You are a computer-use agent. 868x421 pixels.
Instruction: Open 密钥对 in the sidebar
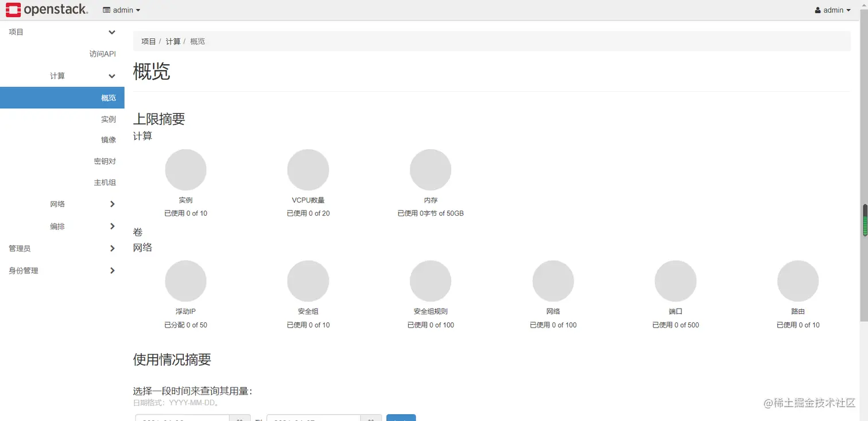(105, 162)
